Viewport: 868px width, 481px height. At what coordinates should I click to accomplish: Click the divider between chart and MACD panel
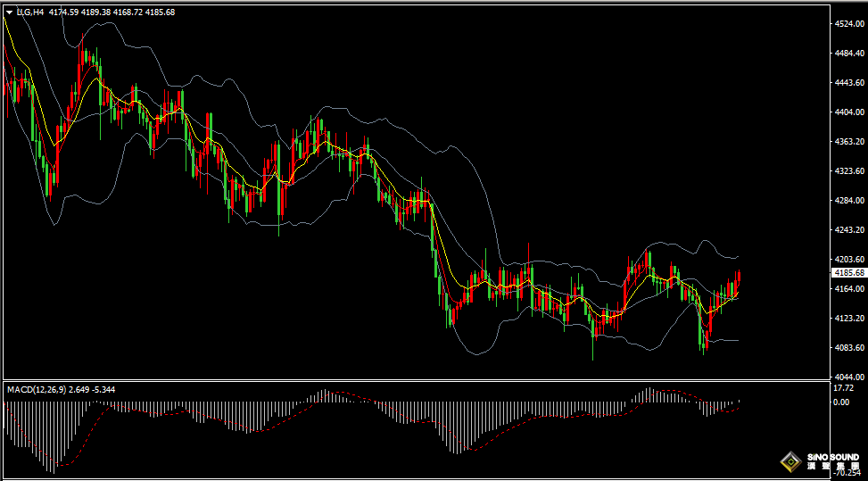pyautogui.click(x=417, y=380)
